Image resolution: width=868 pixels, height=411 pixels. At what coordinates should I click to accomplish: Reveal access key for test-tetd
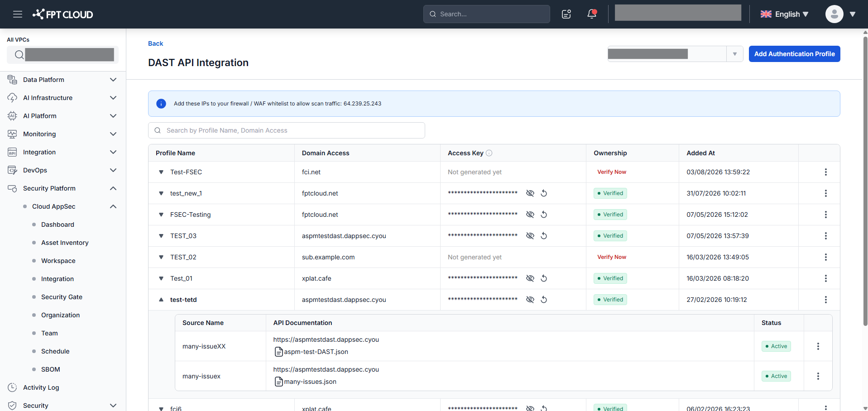point(530,300)
